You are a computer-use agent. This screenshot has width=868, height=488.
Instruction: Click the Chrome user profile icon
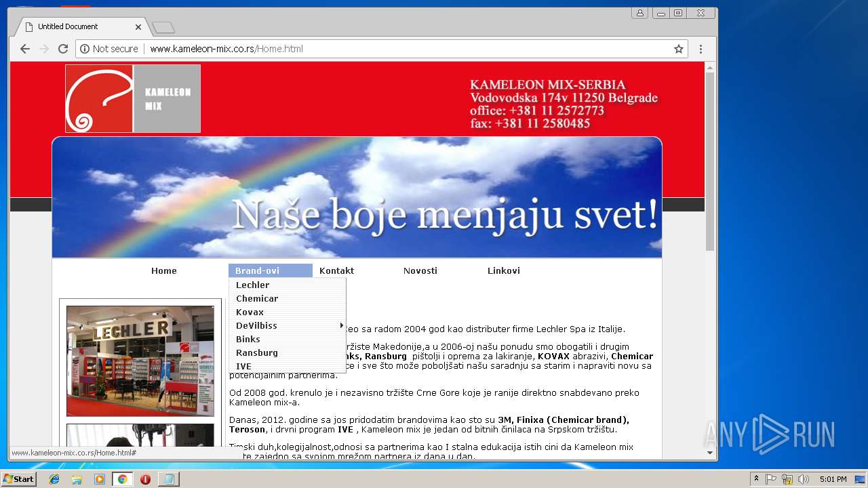click(x=639, y=13)
